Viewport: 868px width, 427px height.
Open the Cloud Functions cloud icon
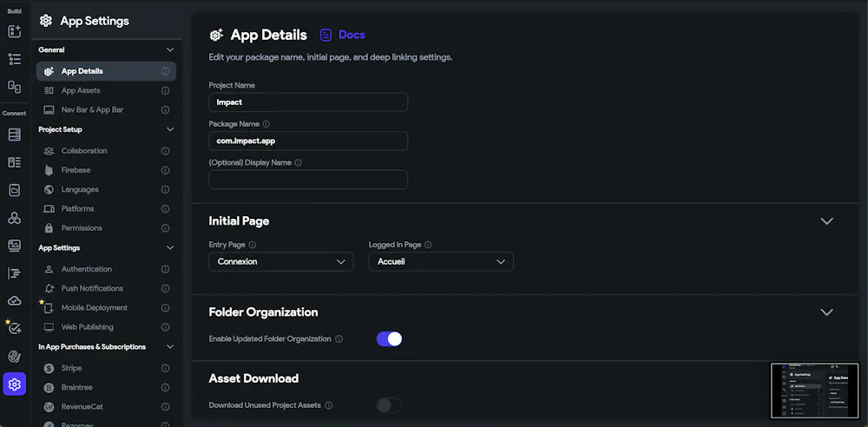(x=15, y=301)
